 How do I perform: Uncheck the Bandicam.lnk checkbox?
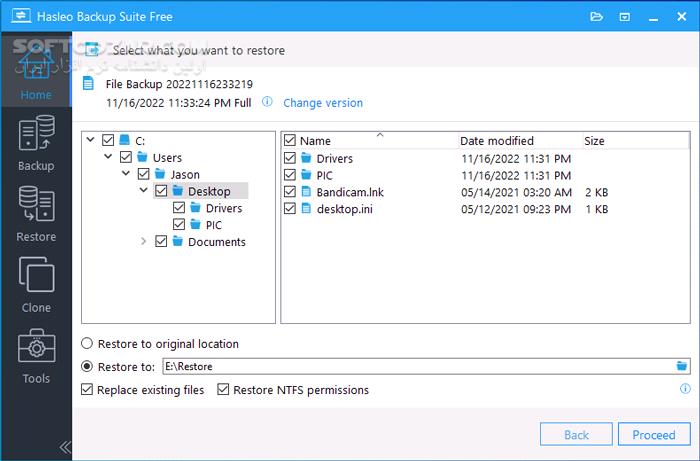(290, 192)
